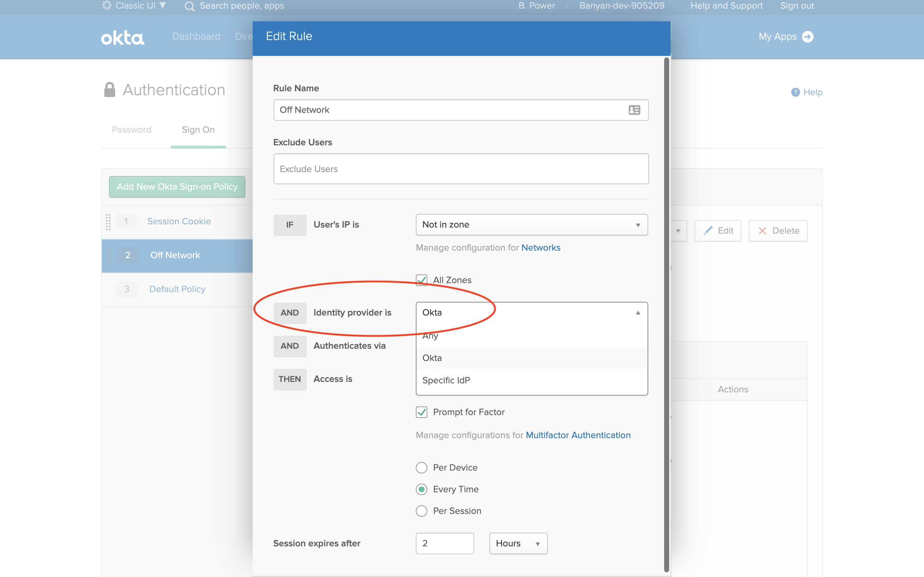
Task: Click the contact card icon in Rule Name
Action: coord(634,110)
